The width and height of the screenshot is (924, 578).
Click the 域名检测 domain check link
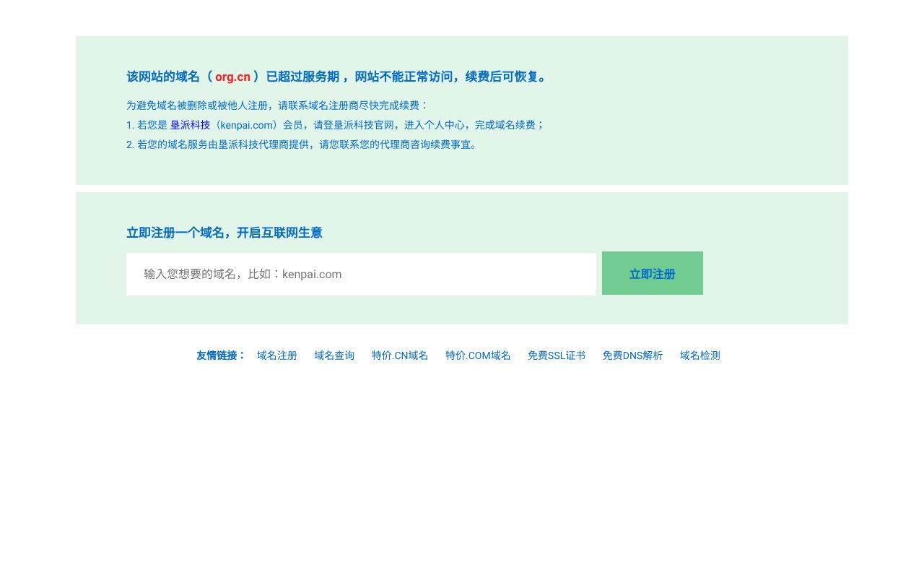coord(699,355)
